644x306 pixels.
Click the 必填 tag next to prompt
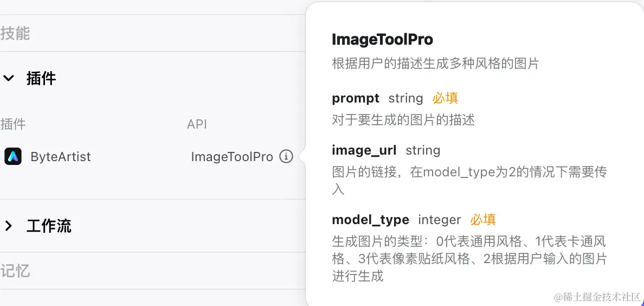tap(445, 98)
